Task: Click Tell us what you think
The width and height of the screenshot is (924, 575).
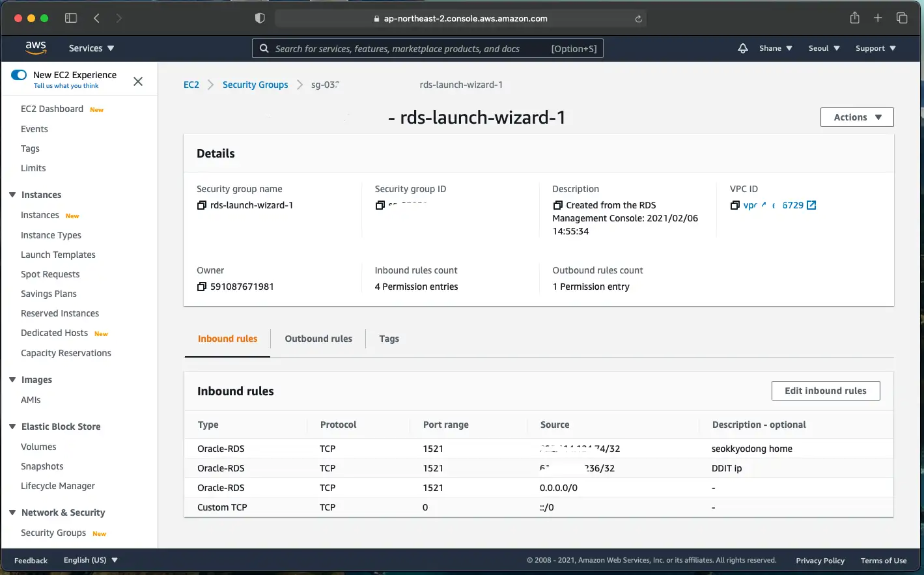Action: (x=66, y=86)
